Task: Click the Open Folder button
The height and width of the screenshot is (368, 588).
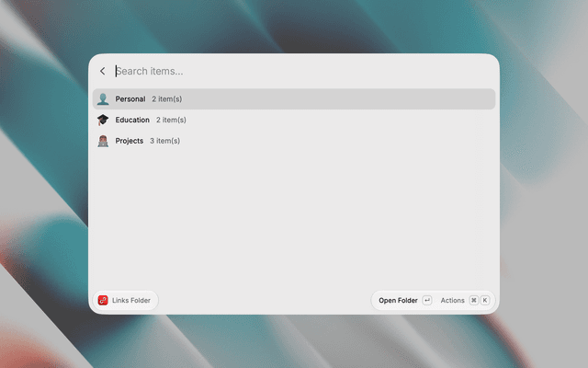Action: 398,301
